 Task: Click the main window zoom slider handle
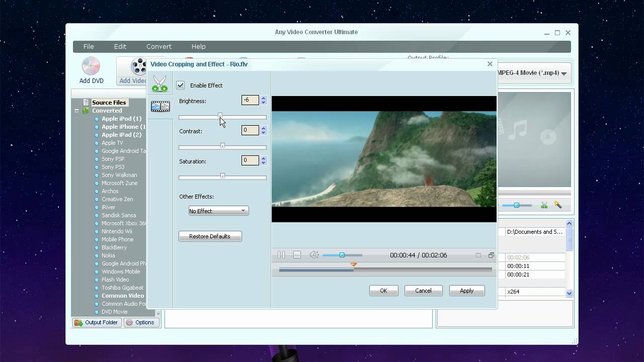pyautogui.click(x=516, y=205)
